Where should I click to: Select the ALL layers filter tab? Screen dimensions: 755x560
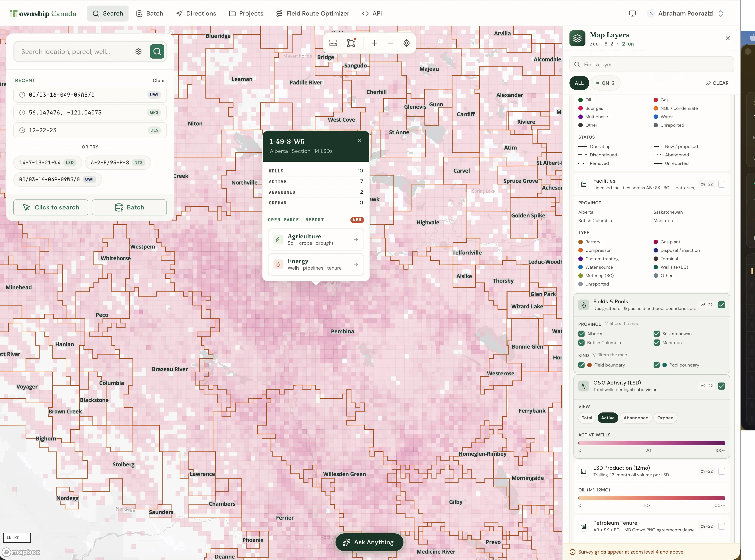(579, 83)
